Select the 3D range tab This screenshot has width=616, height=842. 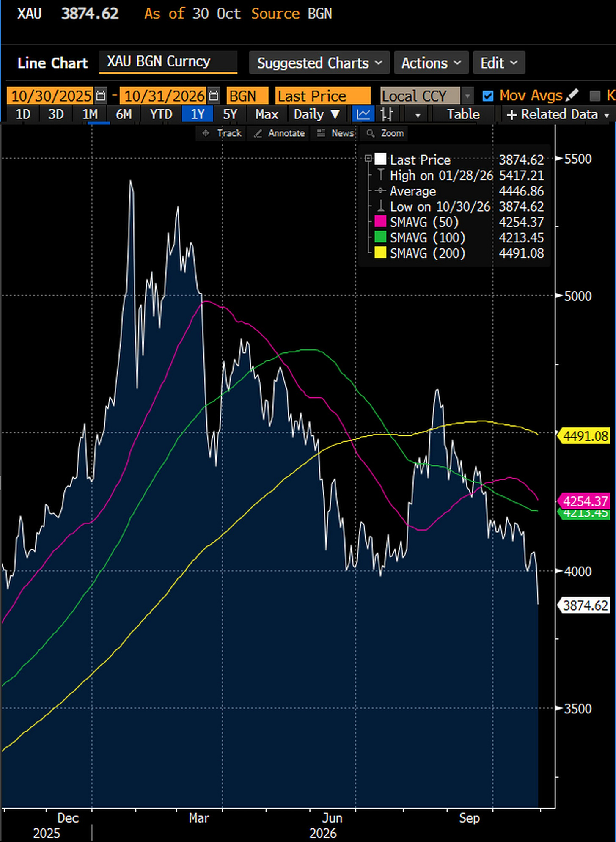click(56, 114)
